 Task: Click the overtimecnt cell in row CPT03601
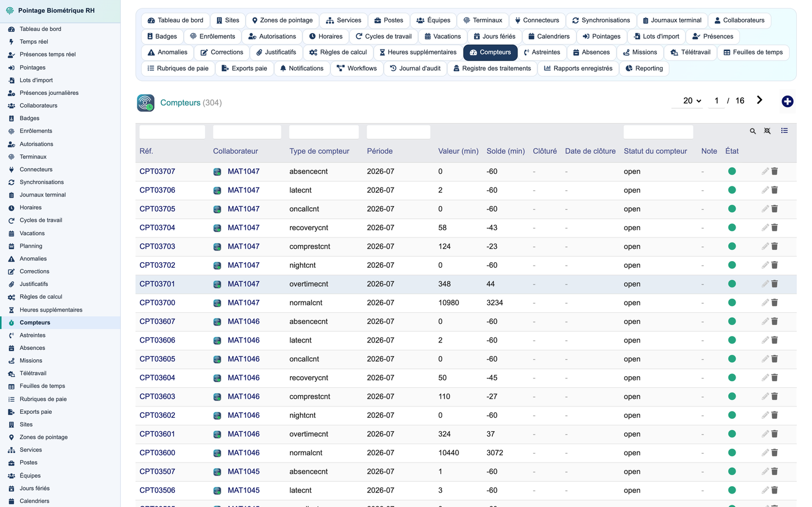[309, 434]
